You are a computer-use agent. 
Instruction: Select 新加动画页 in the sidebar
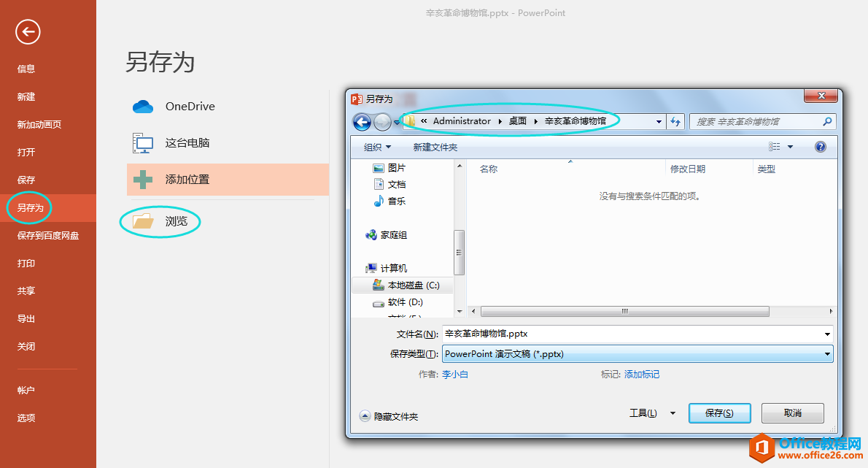[39, 125]
